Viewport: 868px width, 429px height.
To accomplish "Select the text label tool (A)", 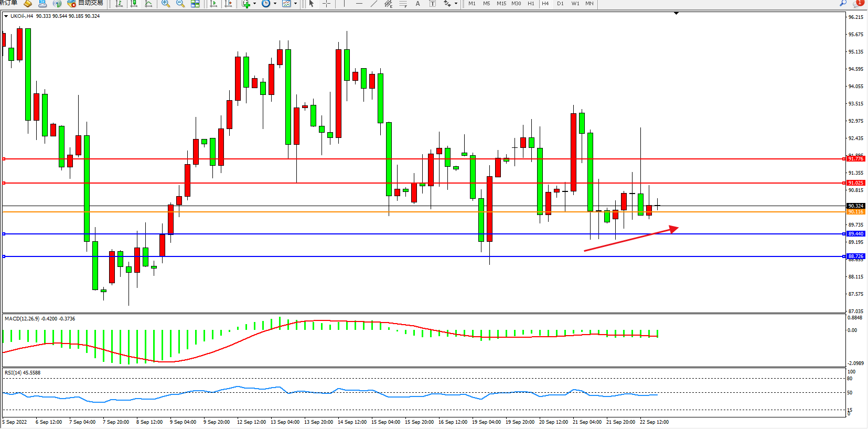I will pyautogui.click(x=417, y=4).
